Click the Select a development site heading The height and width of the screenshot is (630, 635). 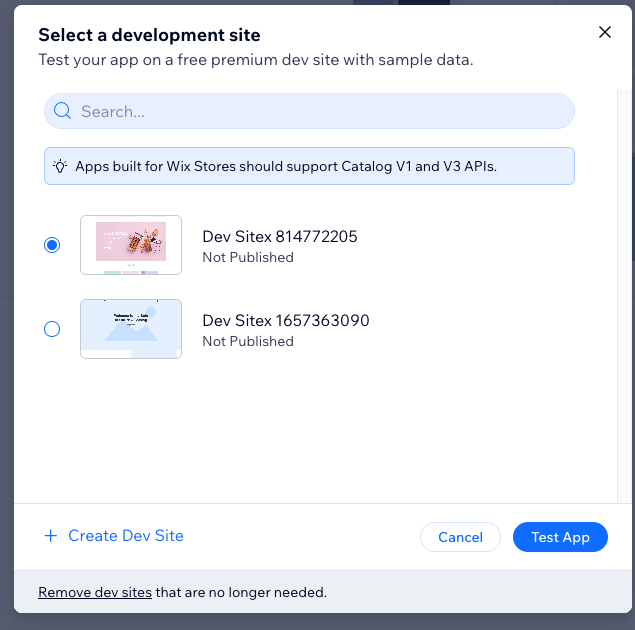[x=149, y=35]
